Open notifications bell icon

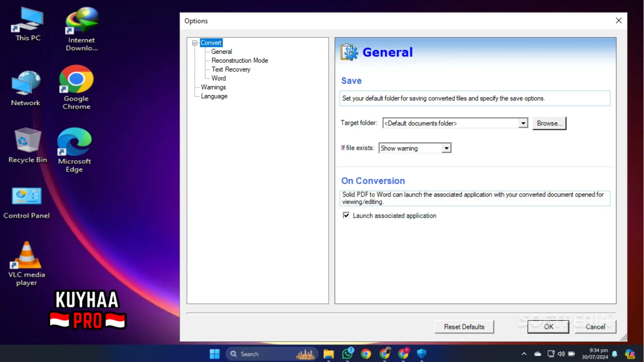coord(614,354)
